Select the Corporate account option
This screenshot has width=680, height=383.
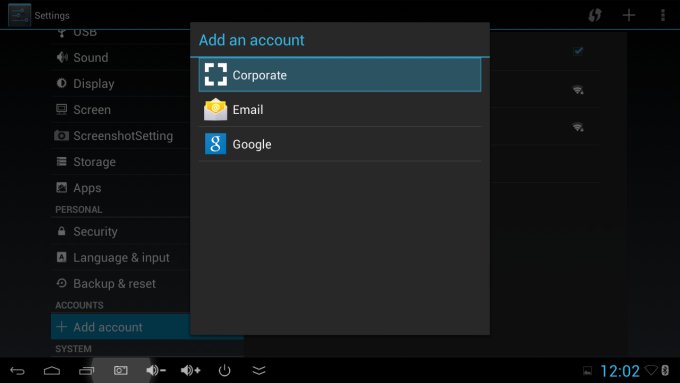340,75
